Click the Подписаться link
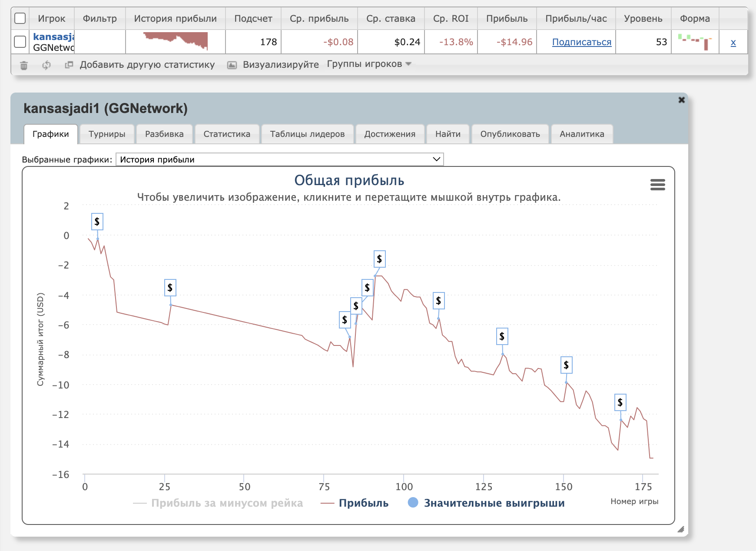756x551 pixels. 581,42
